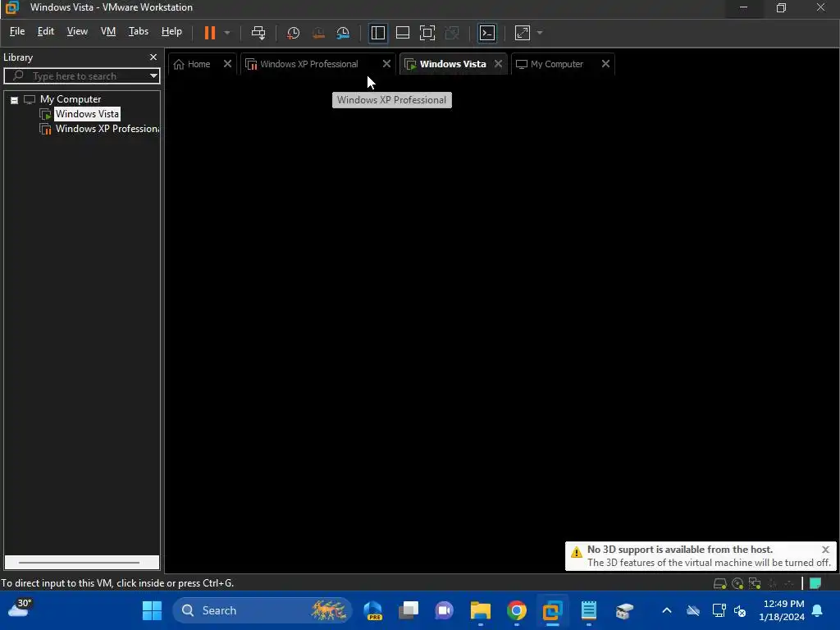Image resolution: width=840 pixels, height=630 pixels.
Task: Close the Library panel
Action: 153,57
